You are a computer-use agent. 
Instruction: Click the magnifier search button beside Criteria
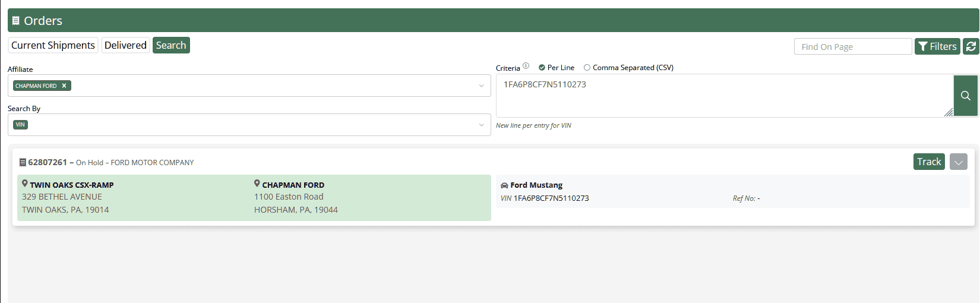[966, 96]
